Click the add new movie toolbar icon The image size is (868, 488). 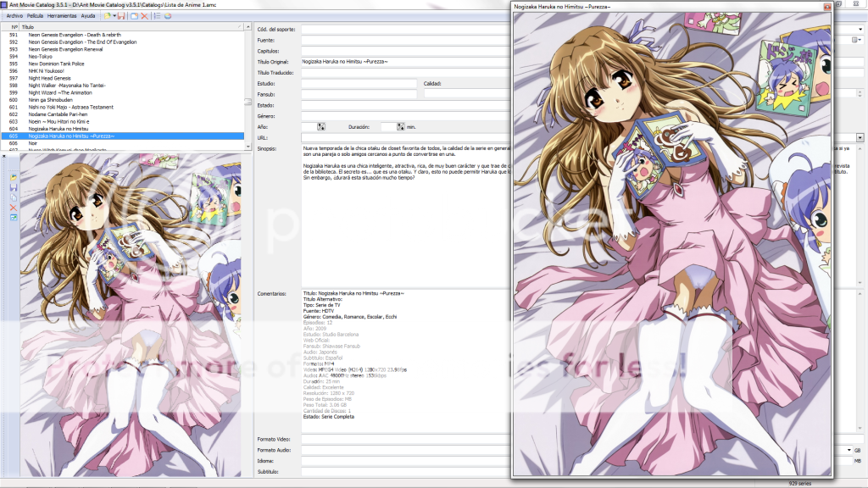coord(134,16)
